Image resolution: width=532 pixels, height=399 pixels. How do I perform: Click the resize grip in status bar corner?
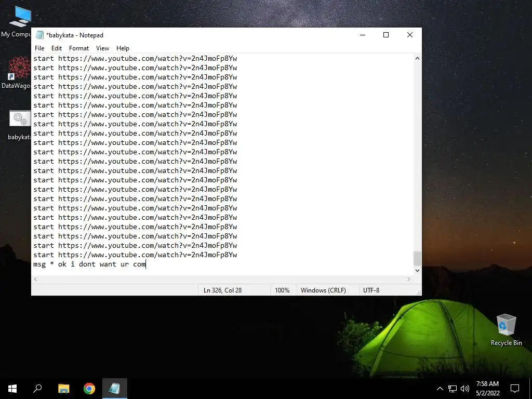point(419,292)
